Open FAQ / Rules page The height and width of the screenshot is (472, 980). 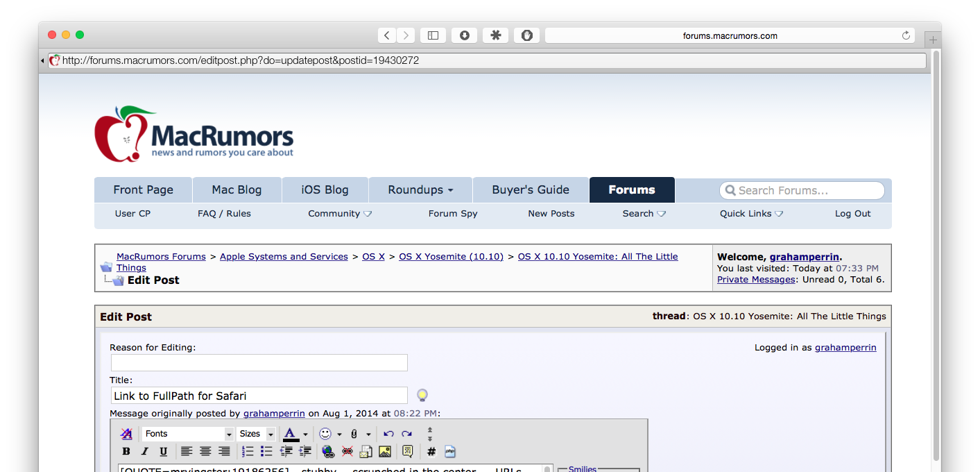tap(224, 214)
